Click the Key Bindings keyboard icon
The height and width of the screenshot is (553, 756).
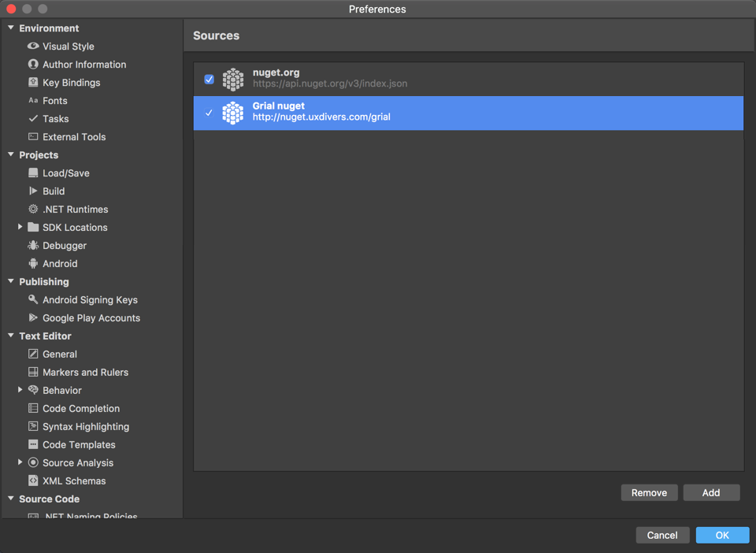31,82
